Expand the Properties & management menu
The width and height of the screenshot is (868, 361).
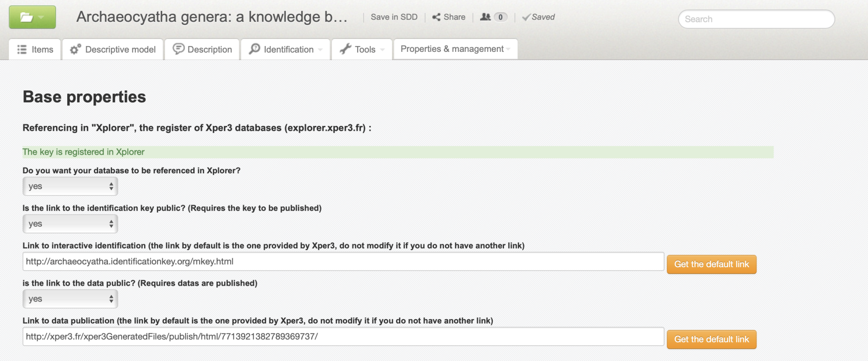pyautogui.click(x=455, y=49)
